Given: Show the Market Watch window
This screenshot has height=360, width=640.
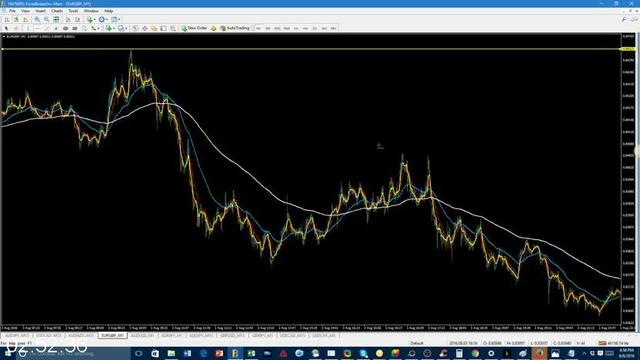Looking at the screenshot, I should click(135, 28).
